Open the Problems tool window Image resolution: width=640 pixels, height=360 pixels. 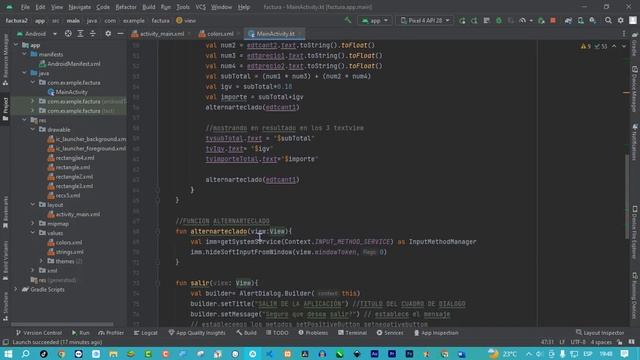point(313,333)
